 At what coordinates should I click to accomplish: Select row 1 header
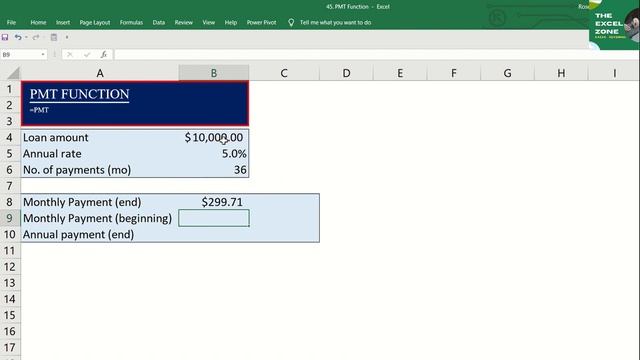pos(10,89)
